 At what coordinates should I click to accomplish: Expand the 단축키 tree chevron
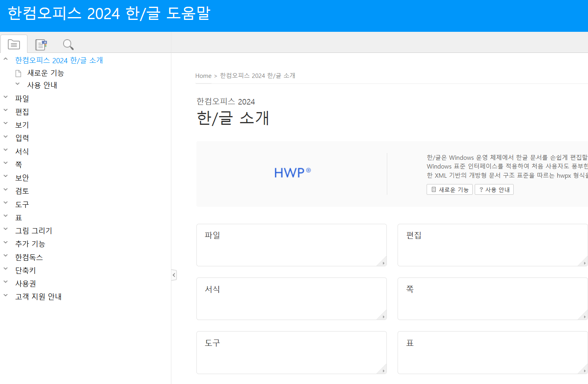pyautogui.click(x=6, y=269)
